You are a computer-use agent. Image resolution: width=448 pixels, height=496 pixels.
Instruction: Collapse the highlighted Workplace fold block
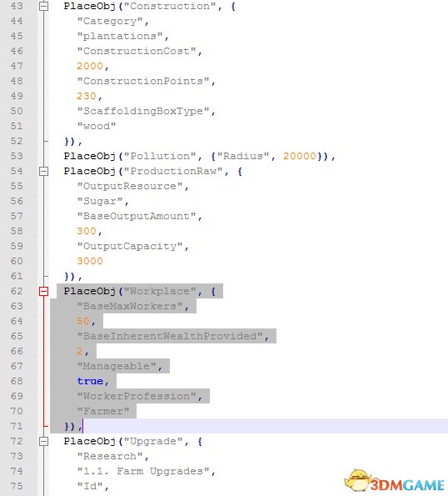(43, 291)
